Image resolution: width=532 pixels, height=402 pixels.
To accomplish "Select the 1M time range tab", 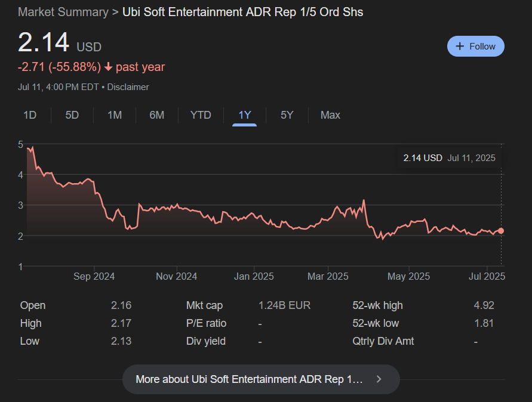I will pos(115,115).
